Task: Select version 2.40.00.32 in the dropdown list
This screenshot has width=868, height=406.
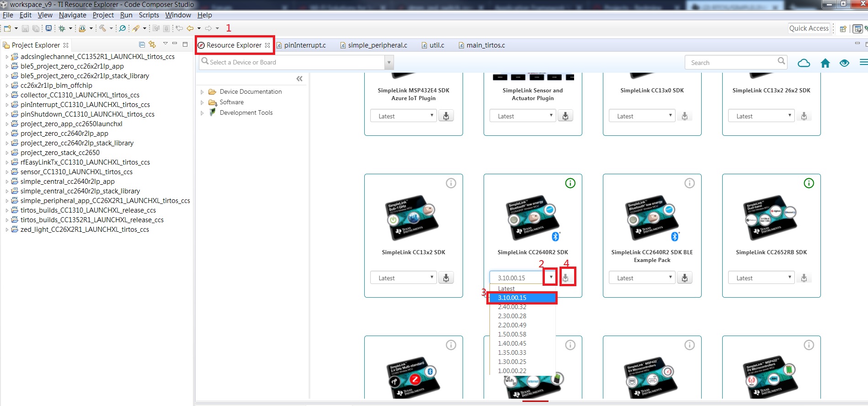Action: pos(522,307)
